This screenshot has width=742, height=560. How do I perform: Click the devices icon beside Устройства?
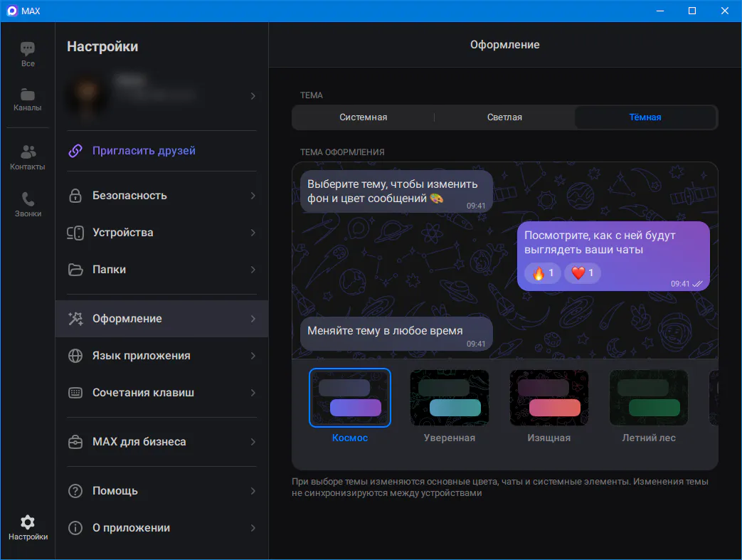click(75, 233)
